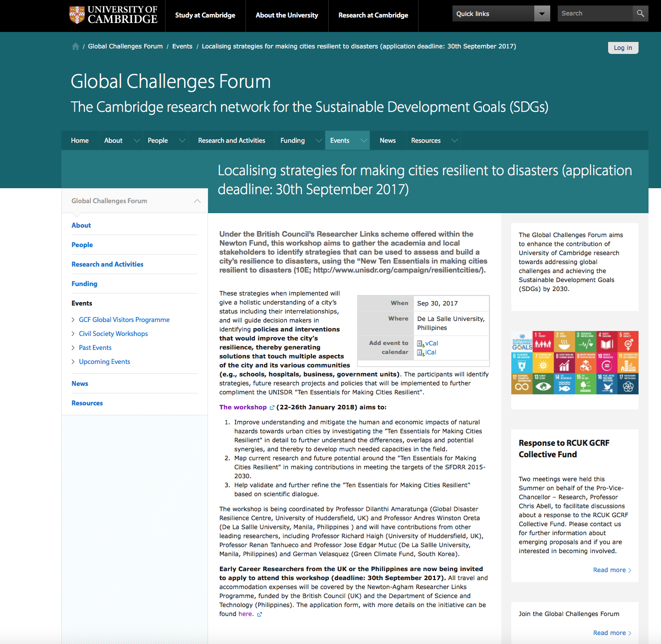Open News in the sidebar
661x644 pixels.
80,384
